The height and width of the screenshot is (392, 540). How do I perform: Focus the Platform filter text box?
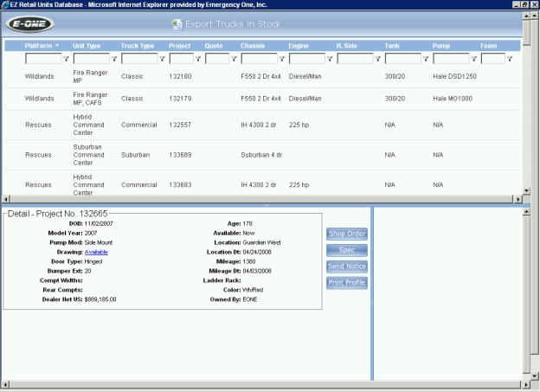[43, 59]
